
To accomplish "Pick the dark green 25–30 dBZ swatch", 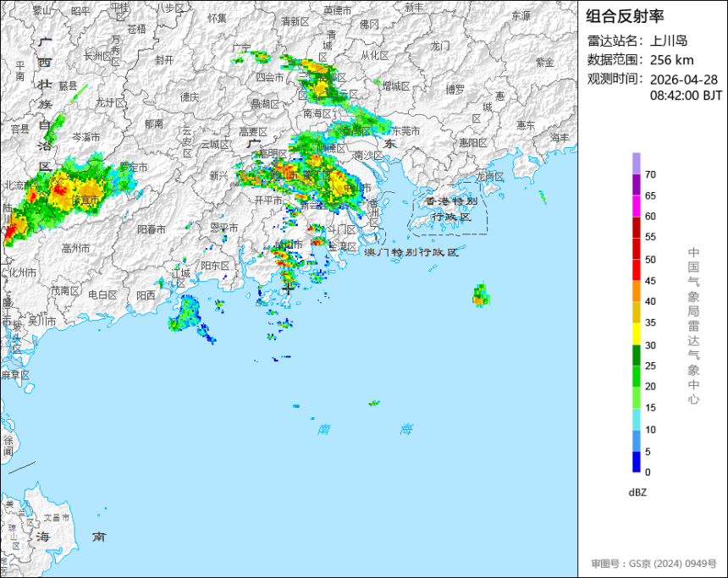I will [636, 355].
